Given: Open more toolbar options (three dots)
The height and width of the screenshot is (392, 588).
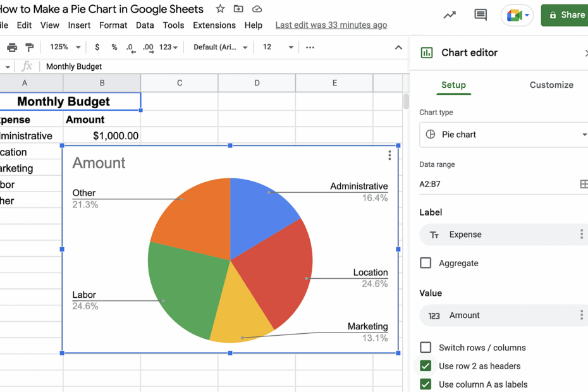Looking at the screenshot, I should 310,47.
